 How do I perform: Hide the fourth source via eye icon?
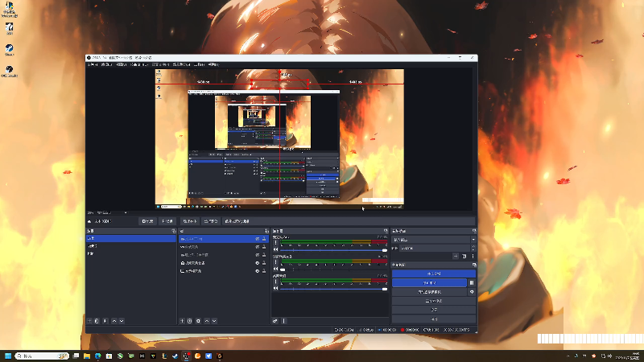(x=258, y=263)
